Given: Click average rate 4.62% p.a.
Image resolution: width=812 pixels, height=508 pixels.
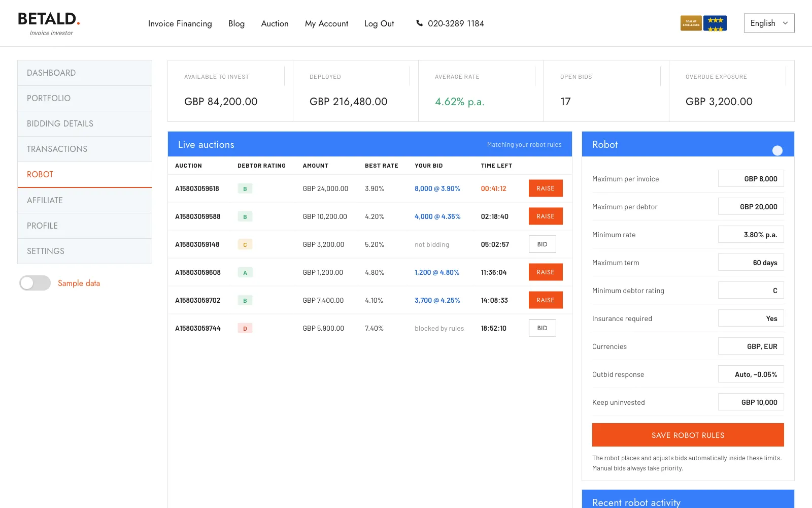Looking at the screenshot, I should click(x=459, y=102).
